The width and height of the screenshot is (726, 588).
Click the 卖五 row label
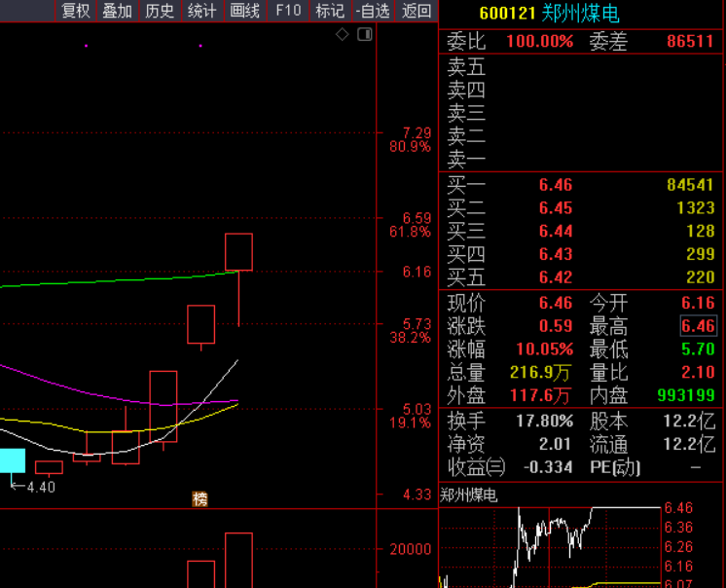466,67
